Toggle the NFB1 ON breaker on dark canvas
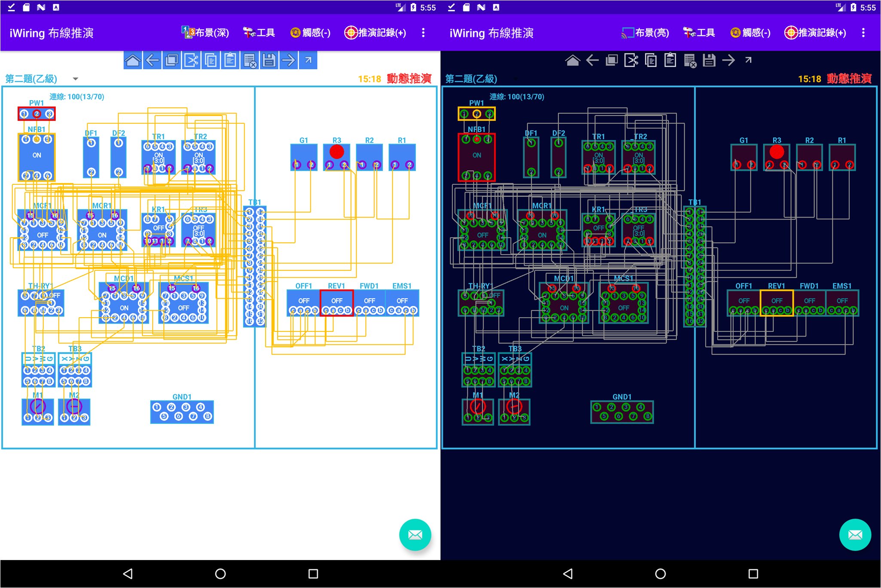This screenshot has height=588, width=881. pyautogui.click(x=477, y=156)
